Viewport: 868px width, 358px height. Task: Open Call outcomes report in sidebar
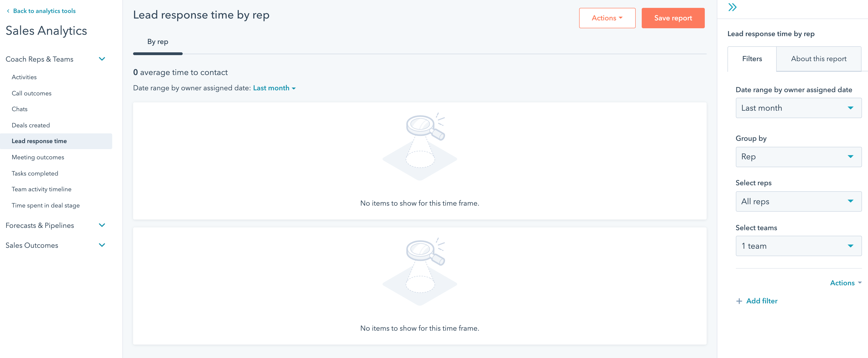pos(32,93)
